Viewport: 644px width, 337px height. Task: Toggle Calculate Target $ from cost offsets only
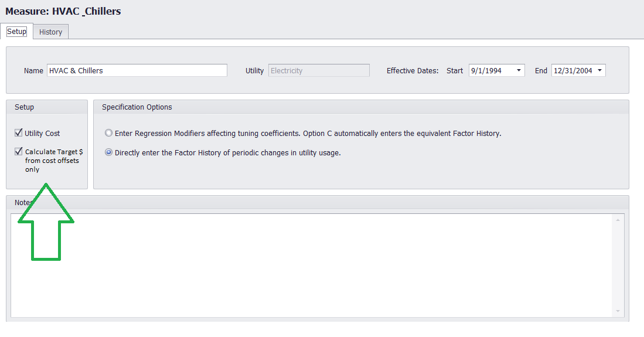19,151
